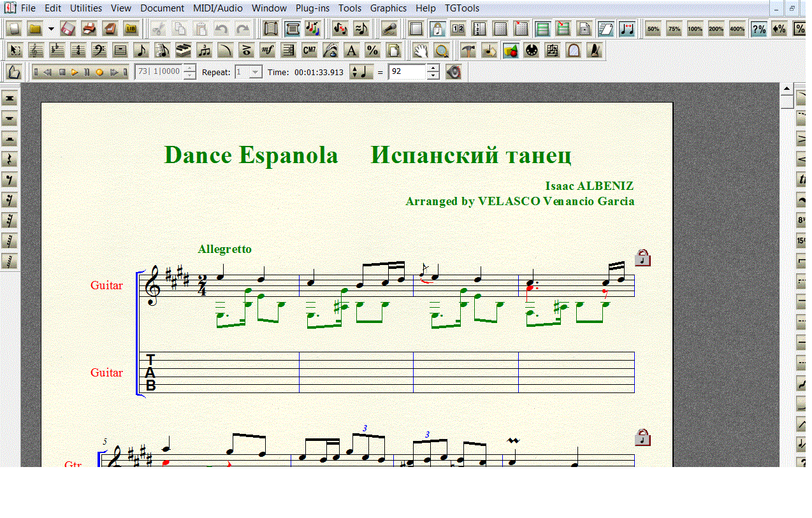
Task: Select the Speedy Entry tool
Action: coord(163,51)
